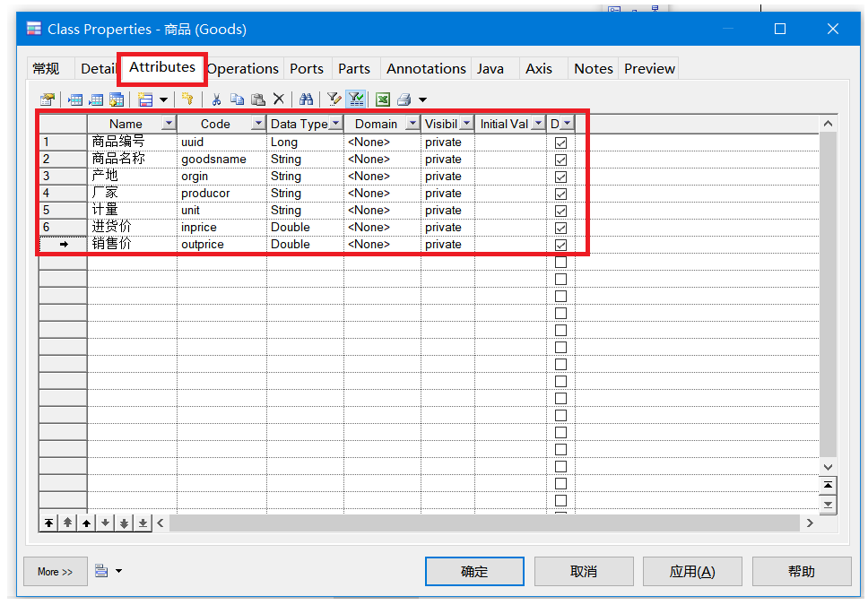The height and width of the screenshot is (605, 868).
Task: Open the Data Type column dropdown
Action: tap(335, 123)
